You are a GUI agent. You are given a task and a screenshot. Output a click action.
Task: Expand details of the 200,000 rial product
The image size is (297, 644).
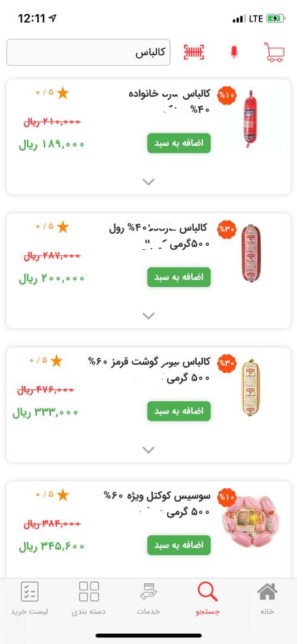[148, 315]
